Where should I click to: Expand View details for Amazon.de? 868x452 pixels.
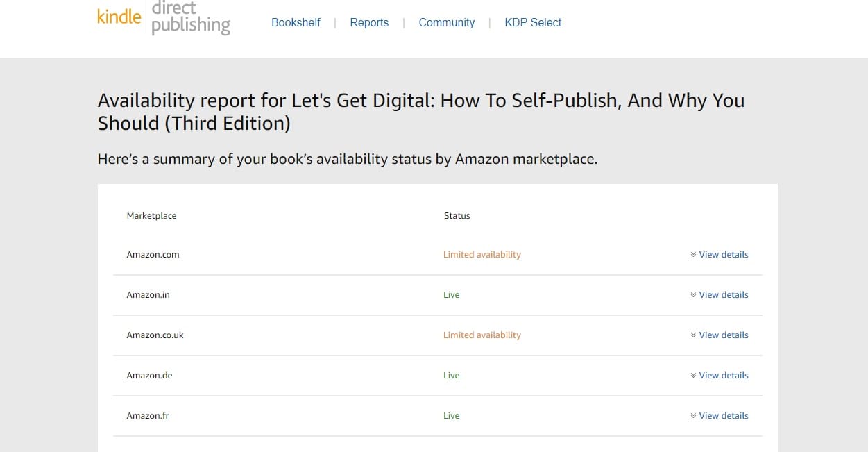pyautogui.click(x=720, y=376)
